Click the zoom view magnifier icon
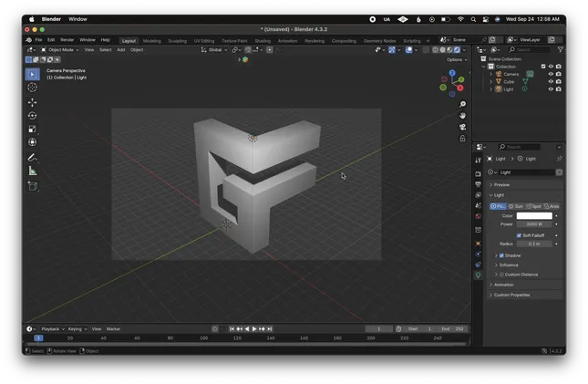The width and height of the screenshot is (588, 384). coord(462,104)
